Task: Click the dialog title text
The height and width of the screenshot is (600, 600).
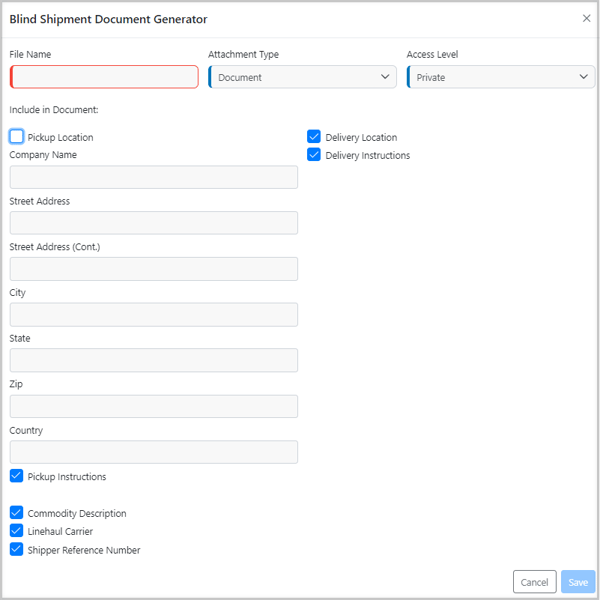Action: 108,19
